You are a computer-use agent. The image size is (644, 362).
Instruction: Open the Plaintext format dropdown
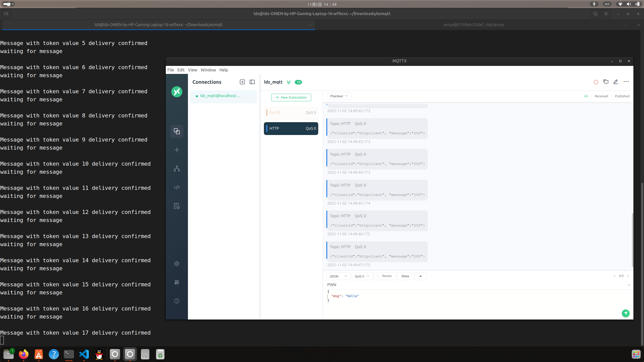tap(339, 96)
